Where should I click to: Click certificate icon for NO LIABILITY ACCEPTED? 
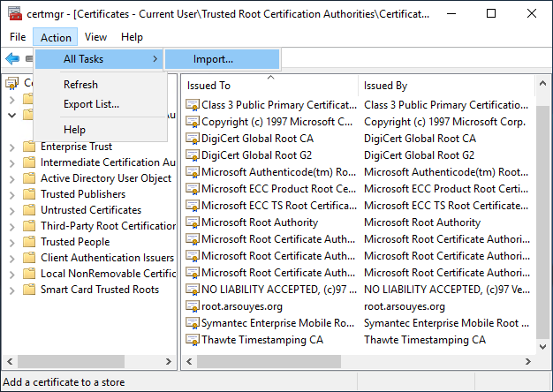[193, 290]
